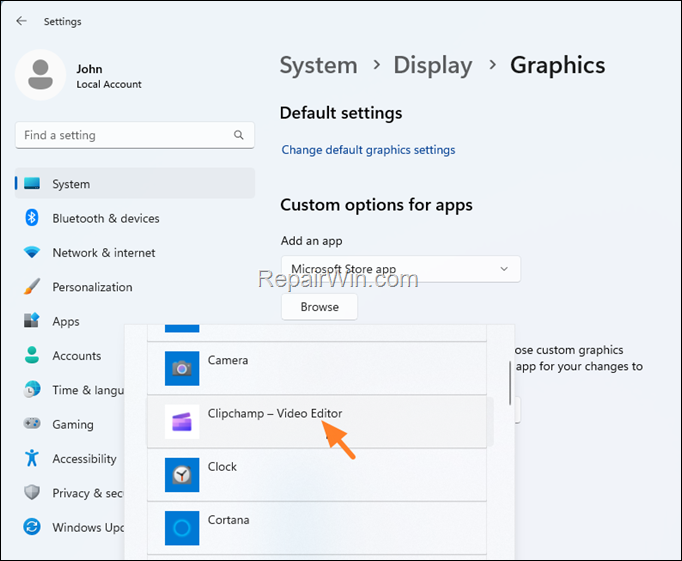Click the Wi-Fi network icon
682x561 pixels.
coord(32,252)
